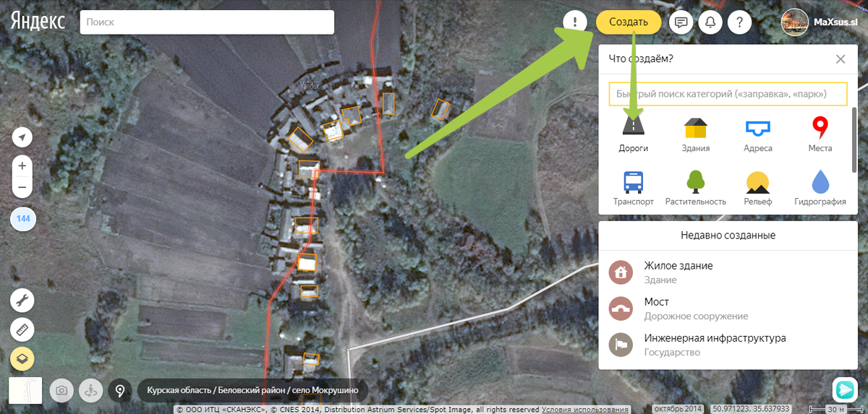
Task: Focus the quick category search box
Action: pyautogui.click(x=728, y=94)
